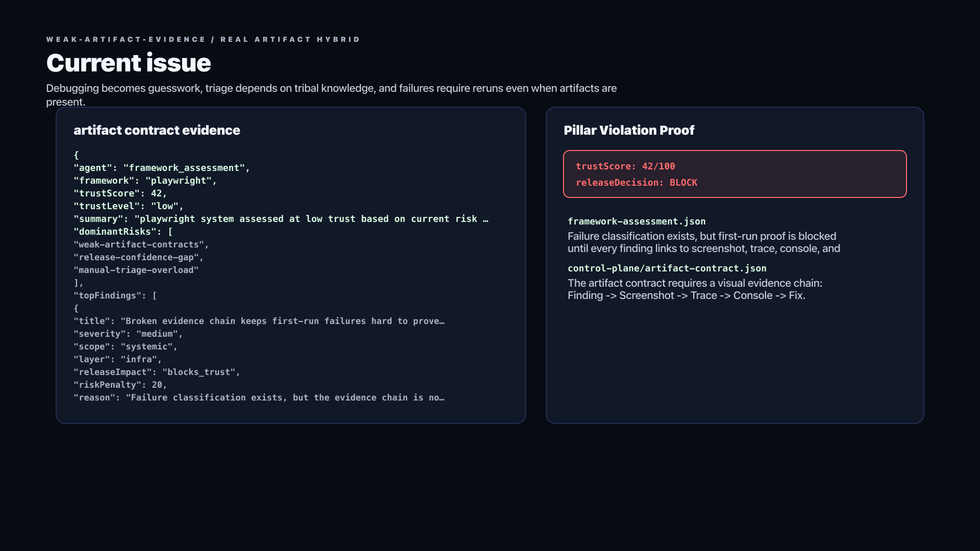Image resolution: width=980 pixels, height=551 pixels.
Task: Open control-plane/artifact-contract.json file label
Action: 667,268
